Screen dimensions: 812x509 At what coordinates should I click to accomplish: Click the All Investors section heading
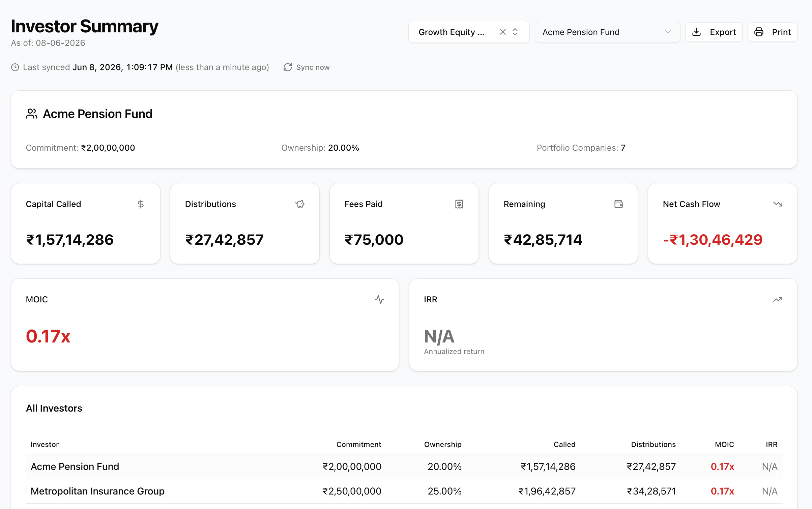(x=54, y=408)
